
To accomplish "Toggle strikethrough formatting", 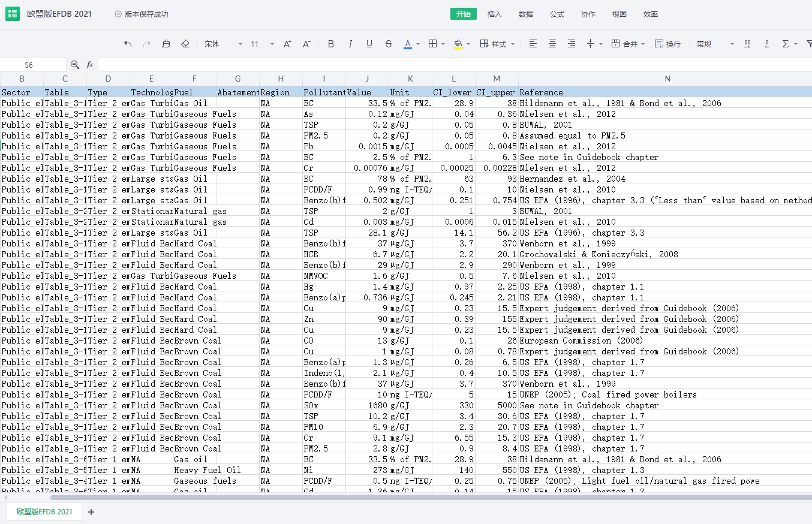I will tap(389, 44).
